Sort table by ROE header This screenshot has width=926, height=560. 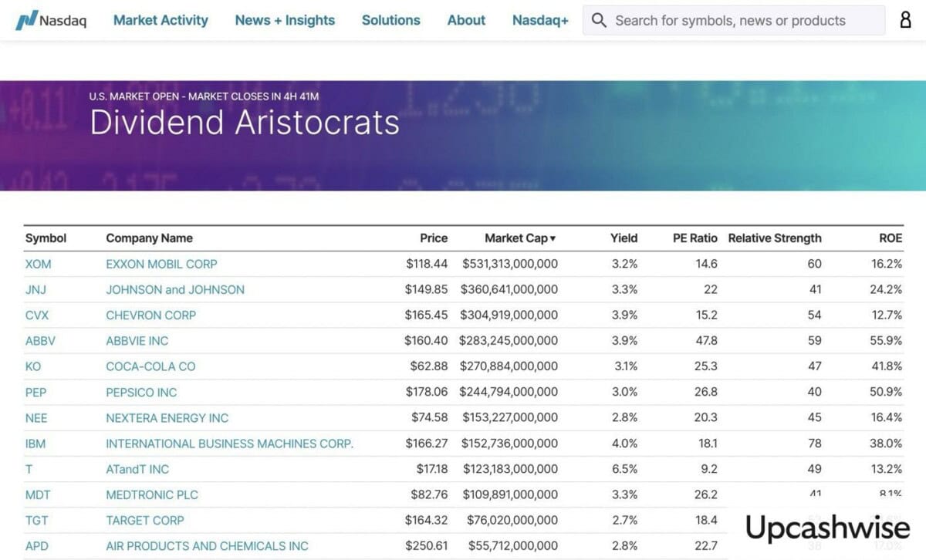pyautogui.click(x=891, y=238)
